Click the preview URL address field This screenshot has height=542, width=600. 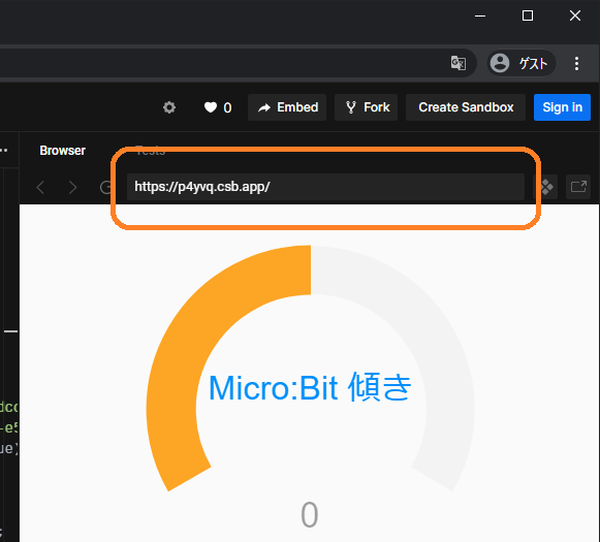(x=325, y=187)
